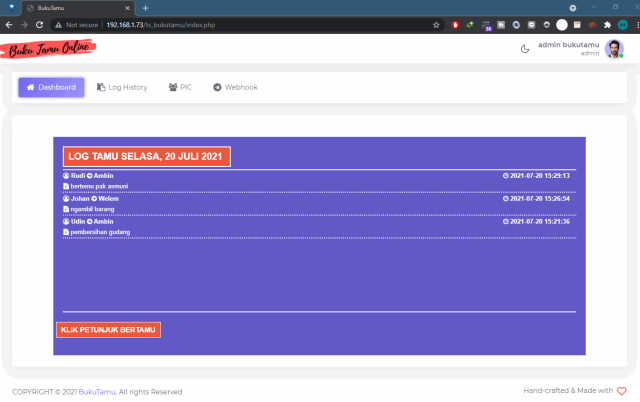Click timestamp 2021-07-20 15:29:13
This screenshot has width=640, height=402.
pos(540,176)
